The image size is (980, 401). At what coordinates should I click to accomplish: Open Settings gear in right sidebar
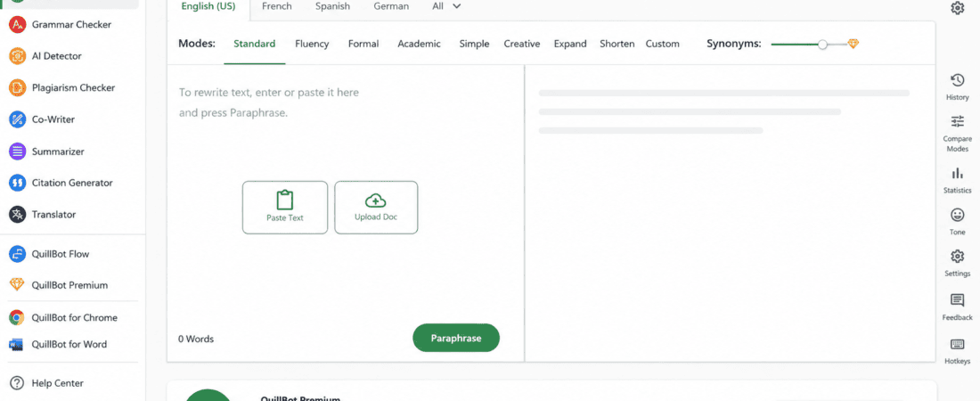[x=957, y=257]
